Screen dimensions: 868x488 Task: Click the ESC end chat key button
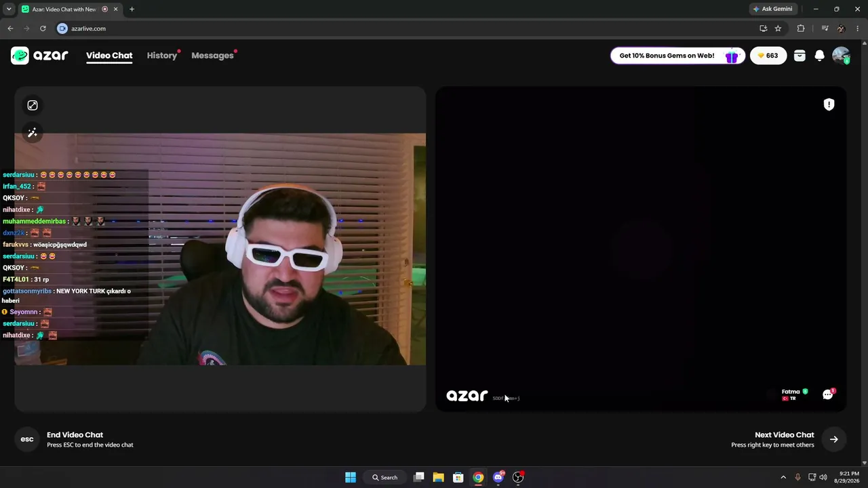click(x=27, y=439)
